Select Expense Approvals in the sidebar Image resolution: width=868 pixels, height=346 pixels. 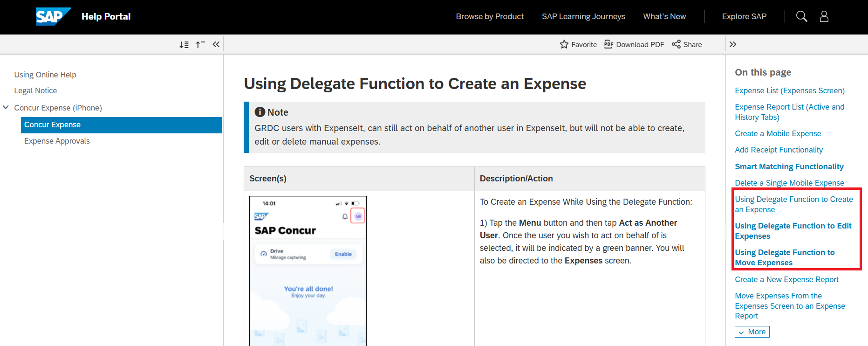(x=57, y=141)
